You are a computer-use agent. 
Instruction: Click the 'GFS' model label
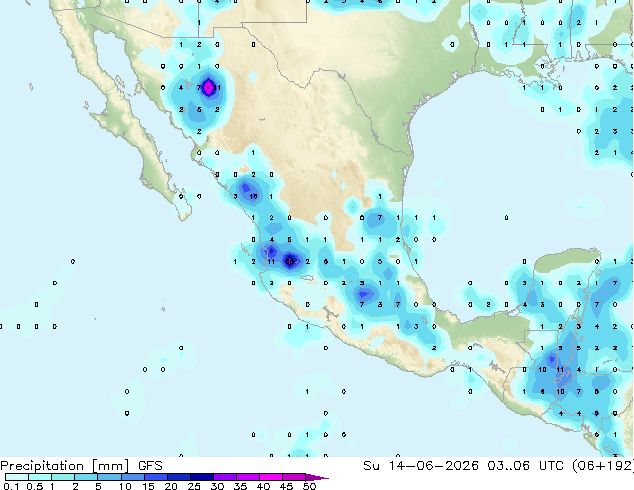150,466
